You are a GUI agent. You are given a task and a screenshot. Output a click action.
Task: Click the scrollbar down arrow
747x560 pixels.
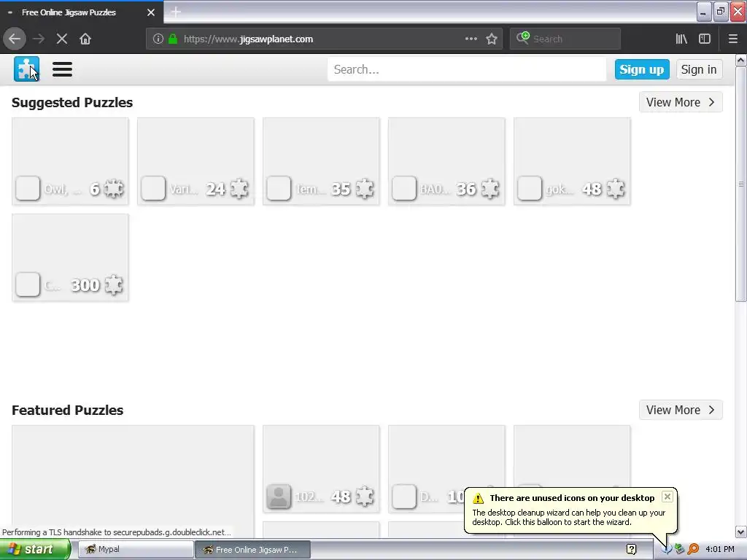tap(741, 532)
